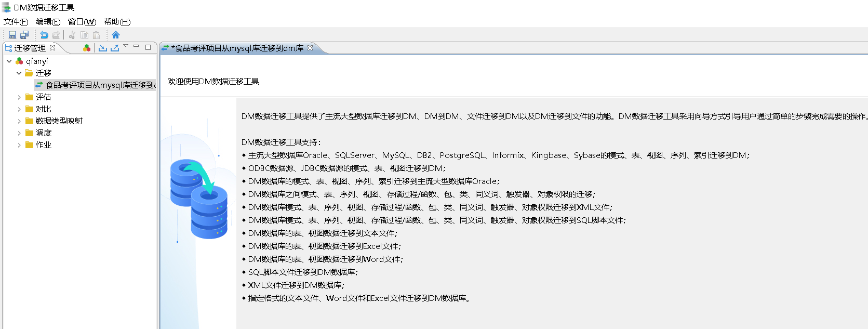Select 食品考评项目从mysql库迁移 tree item
The width and height of the screenshot is (868, 329).
click(x=101, y=85)
